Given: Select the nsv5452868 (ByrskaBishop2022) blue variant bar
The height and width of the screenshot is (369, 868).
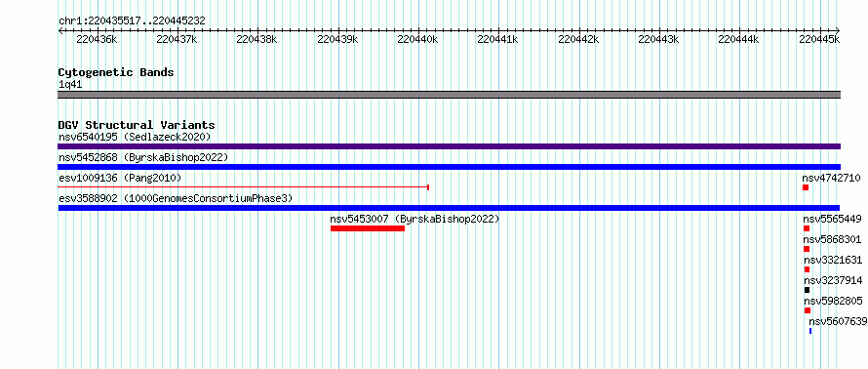Looking at the screenshot, I should [x=449, y=167].
